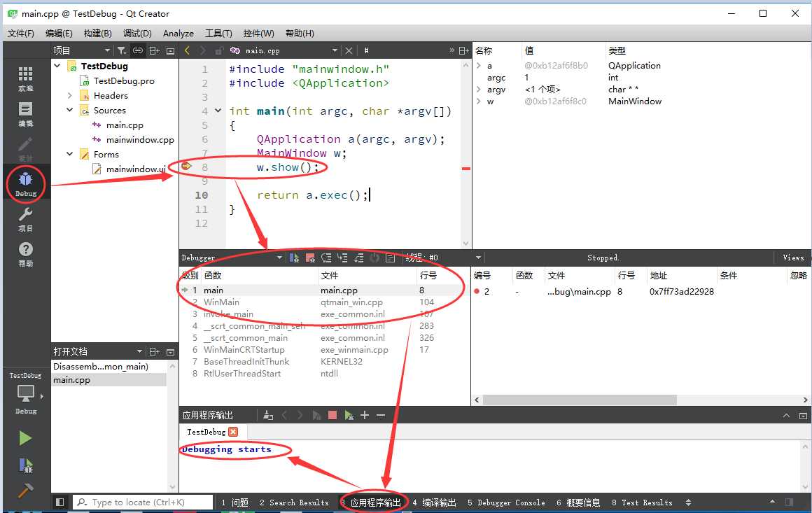The image size is (812, 513).
Task: Open the 工具(T) menu
Action: click(218, 33)
